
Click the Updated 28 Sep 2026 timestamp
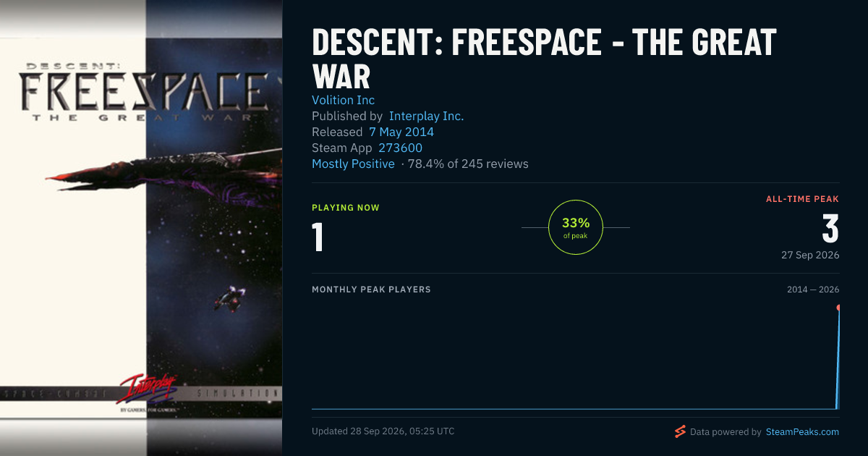coord(383,431)
